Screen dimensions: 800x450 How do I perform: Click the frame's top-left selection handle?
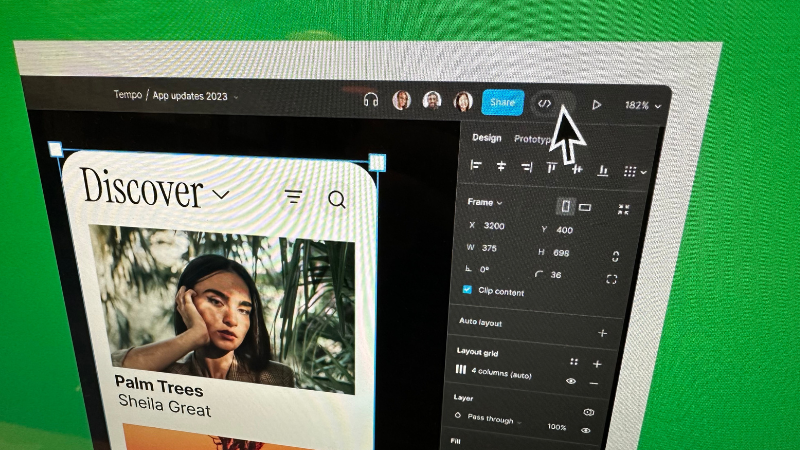[x=55, y=149]
